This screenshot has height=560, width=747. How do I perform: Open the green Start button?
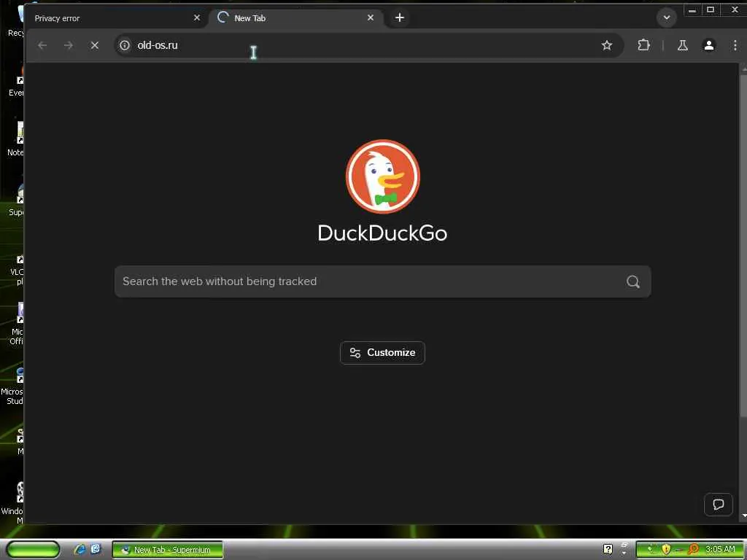coord(34,550)
